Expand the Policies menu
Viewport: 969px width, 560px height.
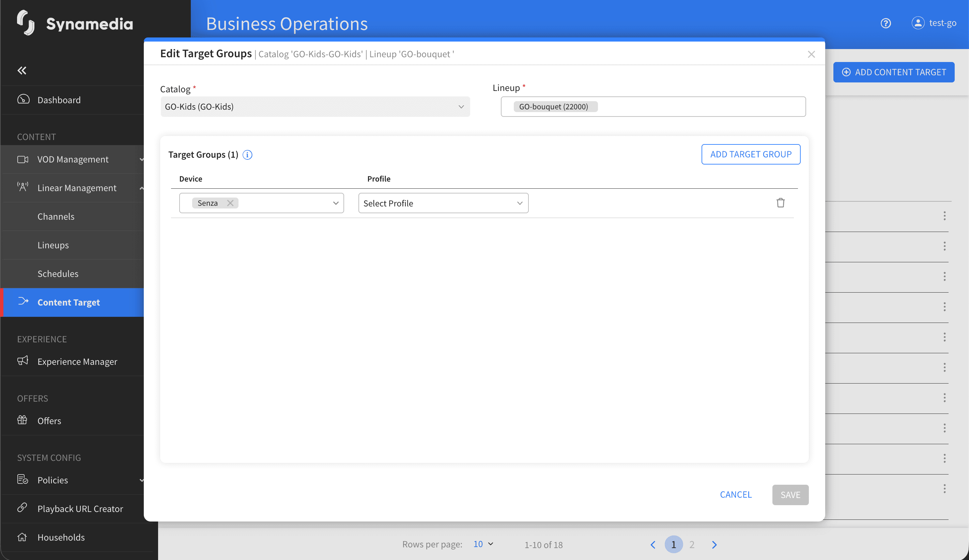[142, 480]
